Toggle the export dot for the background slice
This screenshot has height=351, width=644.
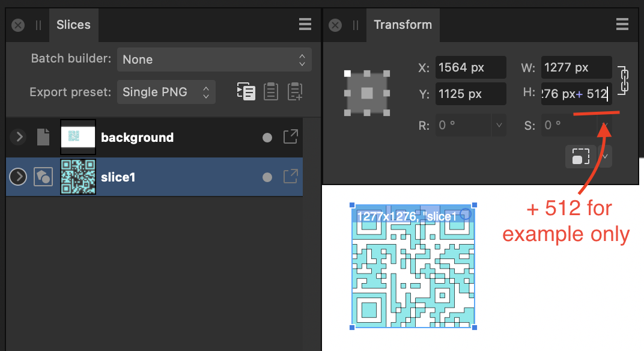coord(267,137)
